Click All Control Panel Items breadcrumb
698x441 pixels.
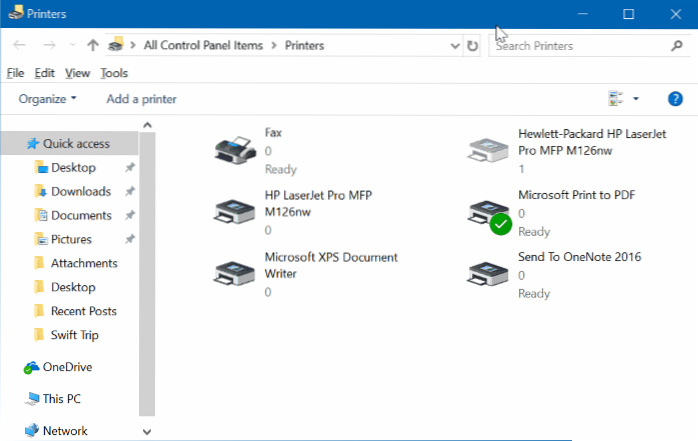point(207,45)
